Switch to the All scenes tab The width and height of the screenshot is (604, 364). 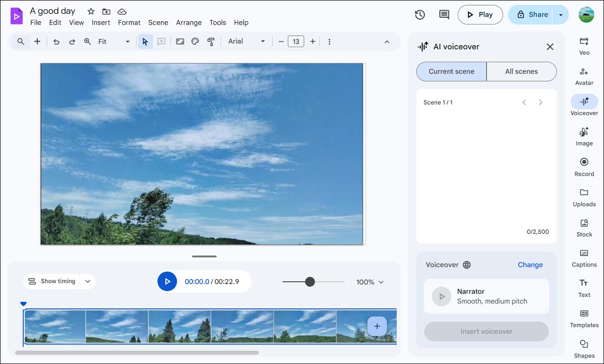click(522, 71)
